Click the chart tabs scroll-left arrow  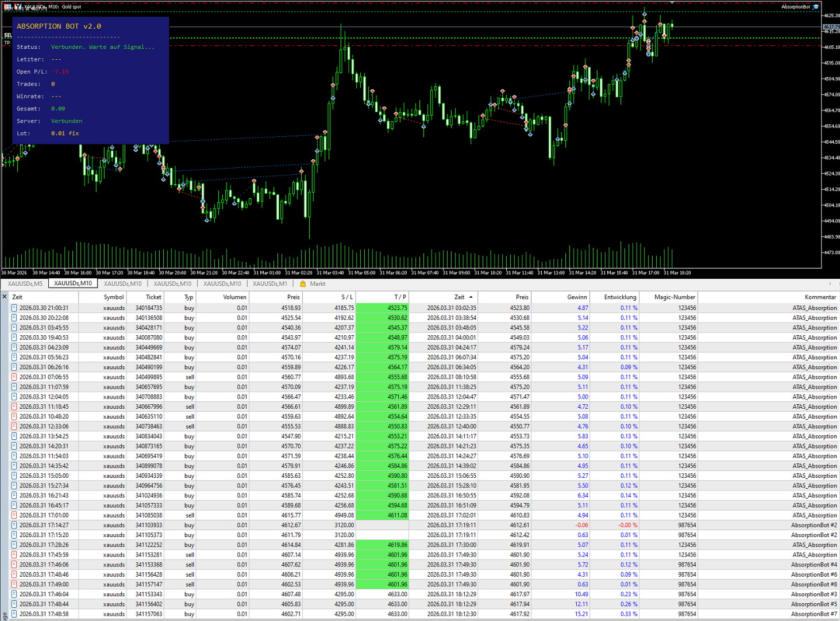pos(830,283)
